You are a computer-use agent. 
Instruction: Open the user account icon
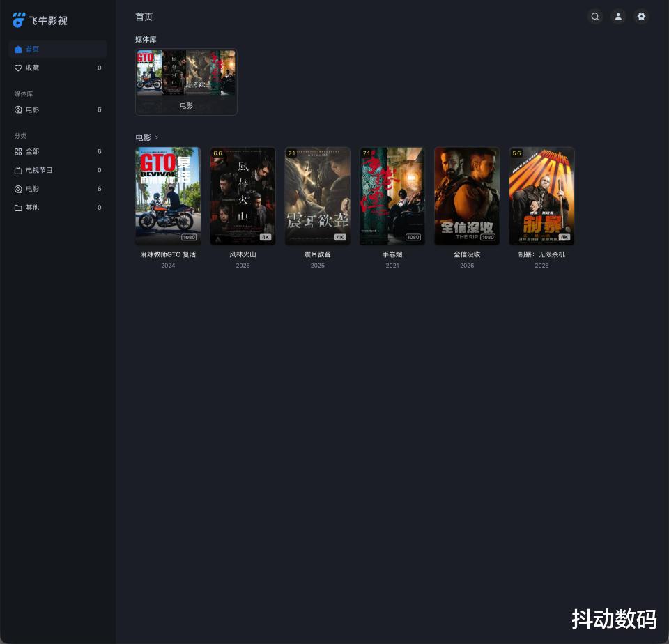pos(618,17)
